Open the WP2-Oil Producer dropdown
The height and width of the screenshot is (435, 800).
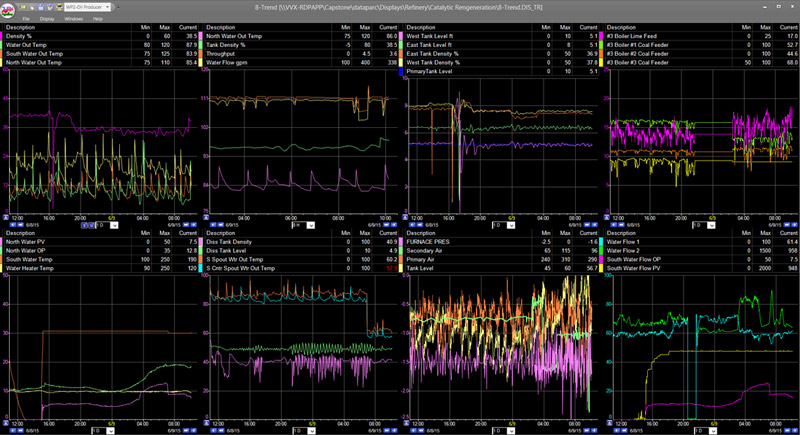(x=107, y=7)
